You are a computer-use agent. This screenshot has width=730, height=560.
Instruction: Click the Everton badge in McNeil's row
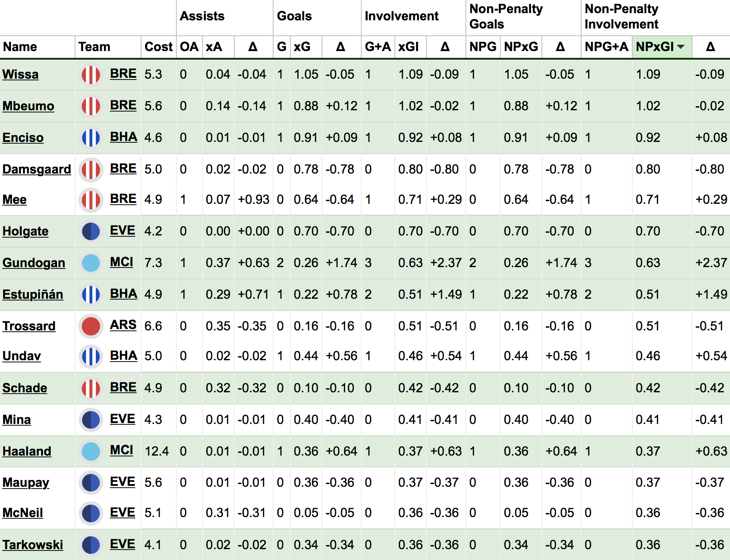pyautogui.click(x=91, y=513)
